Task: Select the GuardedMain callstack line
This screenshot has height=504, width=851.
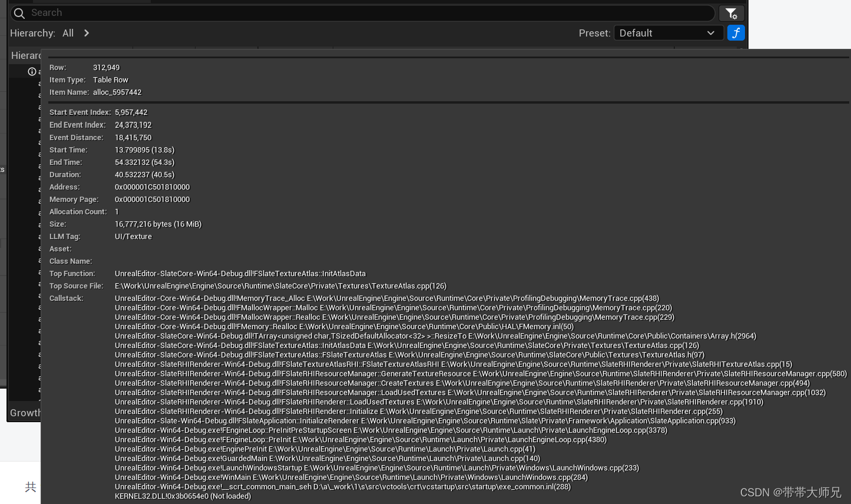Action: (x=327, y=459)
